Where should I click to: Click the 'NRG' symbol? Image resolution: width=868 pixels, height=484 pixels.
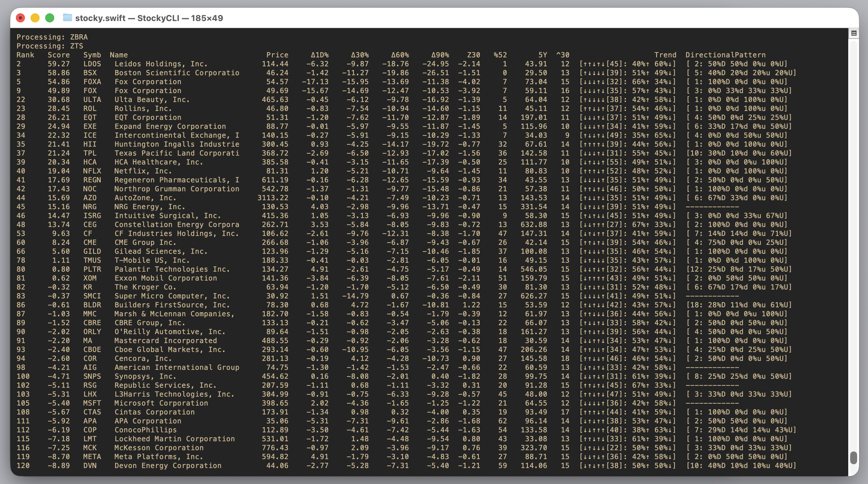[x=90, y=207]
